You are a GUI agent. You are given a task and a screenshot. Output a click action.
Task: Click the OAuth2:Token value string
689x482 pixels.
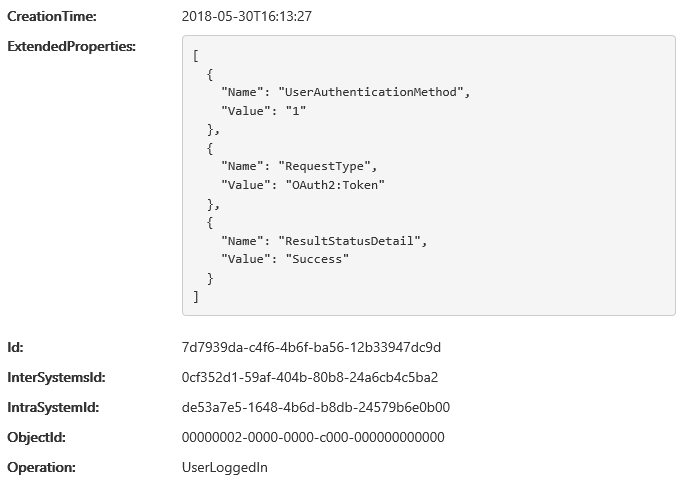coord(335,185)
